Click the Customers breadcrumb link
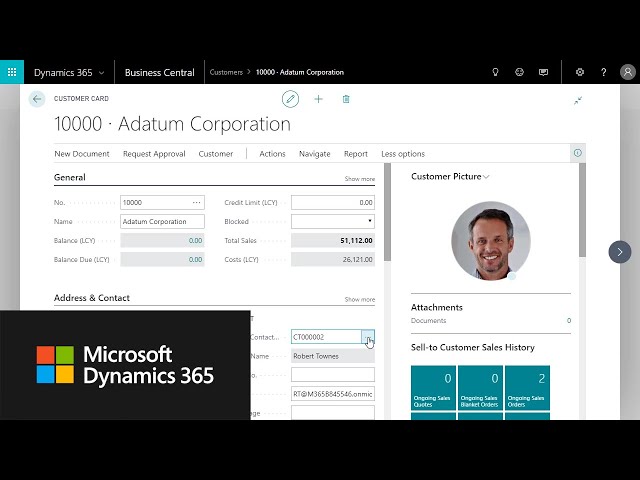 (x=226, y=72)
